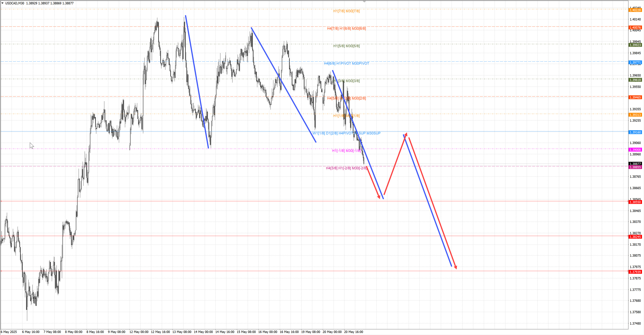The height and width of the screenshot is (335, 644).
Task: Click the H1[5/8] M30[5/8] level label
Action: click(346, 46)
